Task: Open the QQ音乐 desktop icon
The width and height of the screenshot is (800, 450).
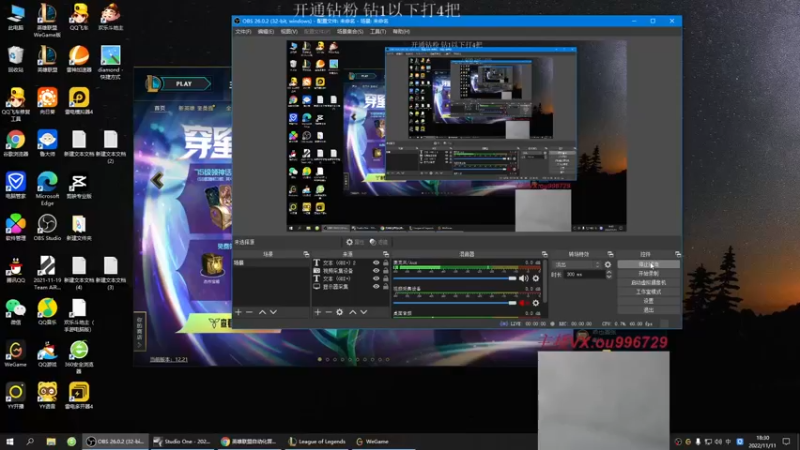Action: coord(47,312)
